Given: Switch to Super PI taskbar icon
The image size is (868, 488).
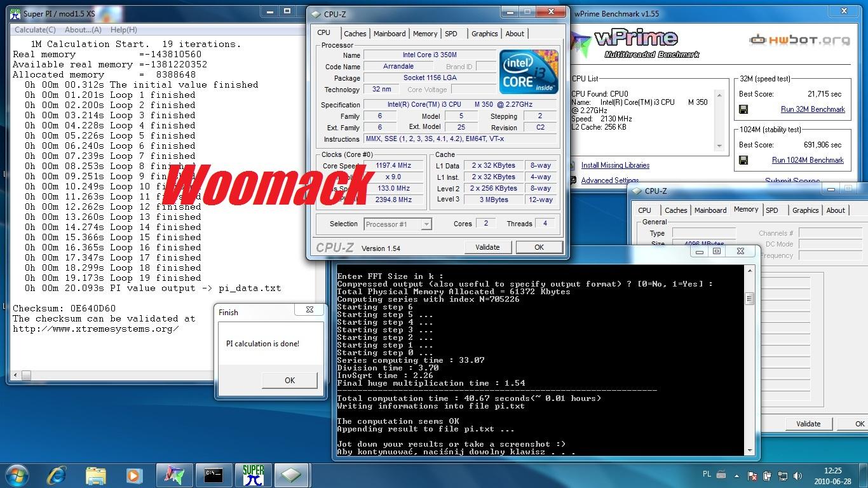Looking at the screenshot, I should (253, 475).
